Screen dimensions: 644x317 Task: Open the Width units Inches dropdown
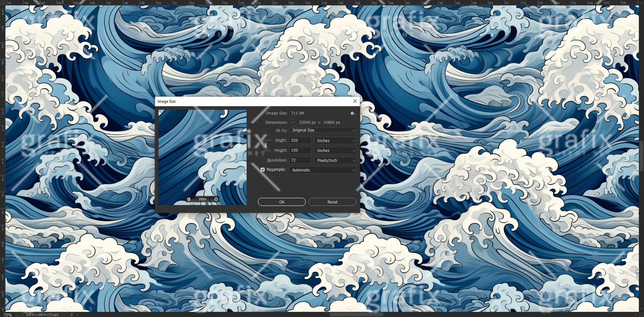point(335,140)
